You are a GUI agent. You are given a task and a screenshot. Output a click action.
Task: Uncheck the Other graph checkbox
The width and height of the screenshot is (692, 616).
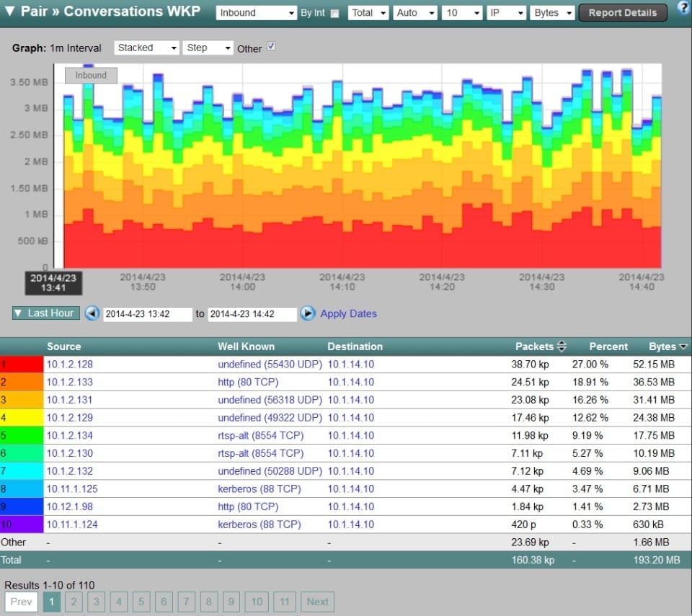(271, 46)
